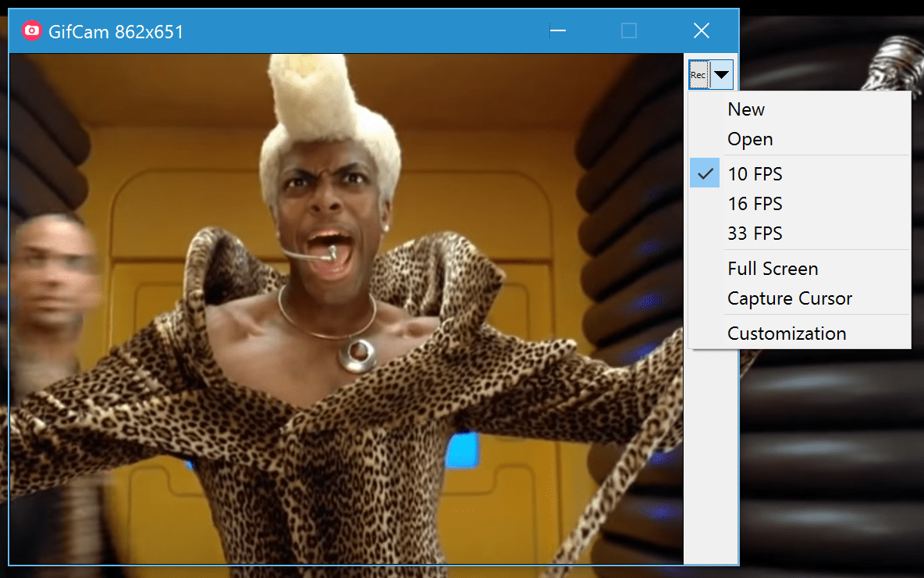The image size is (924, 578).
Task: Open the Customization menu entry
Action: tap(800, 334)
